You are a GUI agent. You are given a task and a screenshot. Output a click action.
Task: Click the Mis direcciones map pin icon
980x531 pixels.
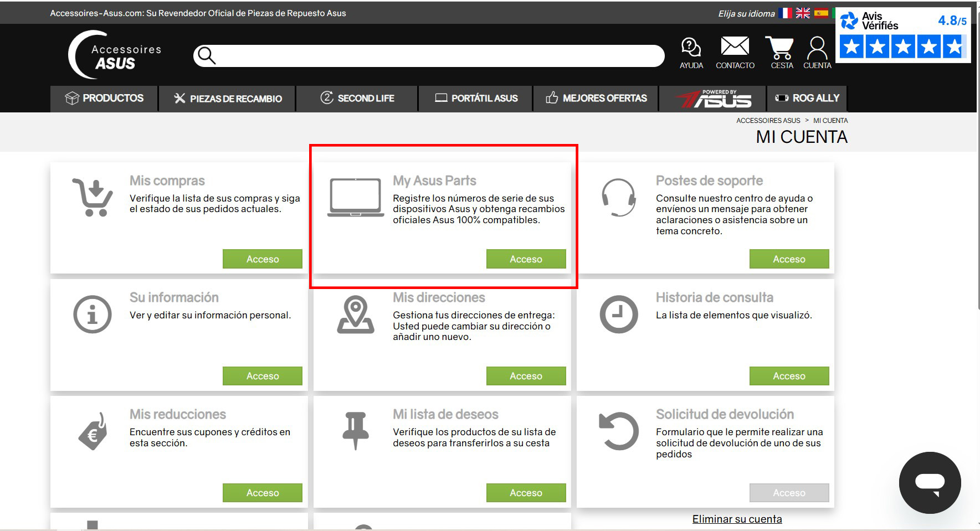coord(356,315)
